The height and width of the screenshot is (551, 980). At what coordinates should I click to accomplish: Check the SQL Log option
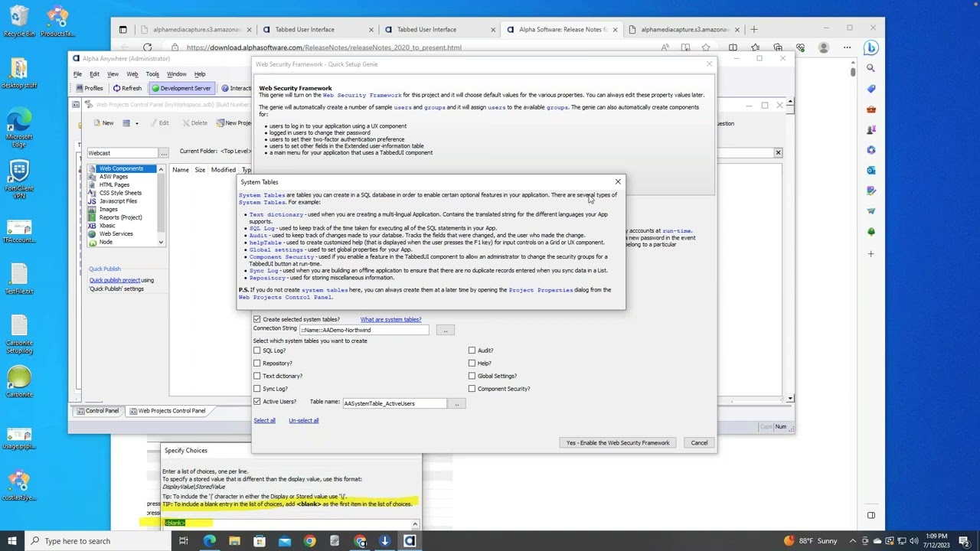tap(257, 350)
